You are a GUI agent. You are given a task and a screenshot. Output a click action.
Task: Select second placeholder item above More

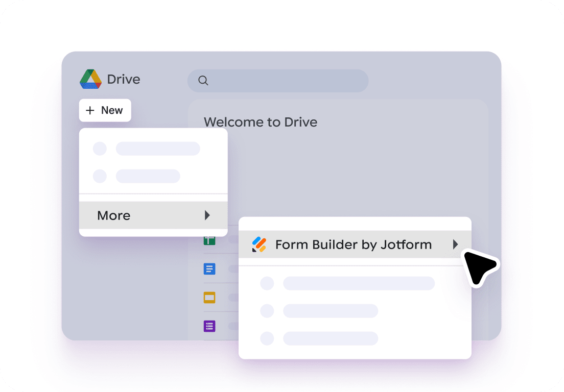pyautogui.click(x=148, y=176)
